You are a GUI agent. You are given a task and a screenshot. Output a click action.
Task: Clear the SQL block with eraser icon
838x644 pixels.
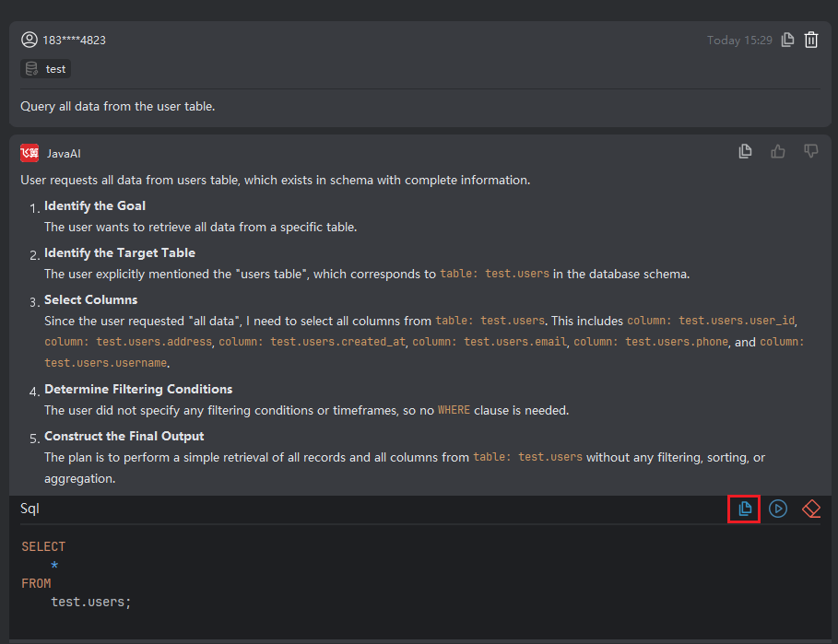pyautogui.click(x=811, y=509)
